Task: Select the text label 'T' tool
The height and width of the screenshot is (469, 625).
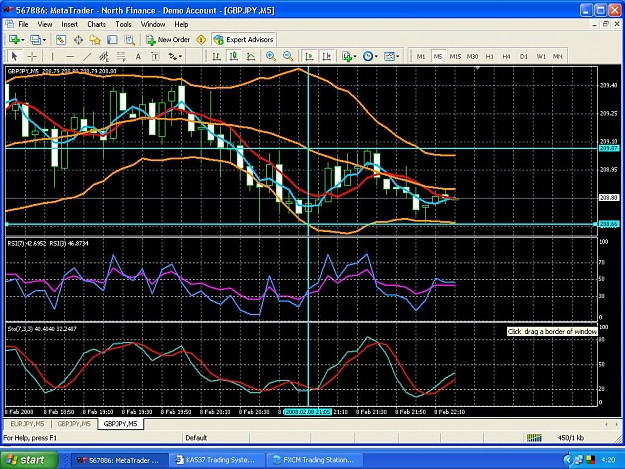Action: coord(155,56)
